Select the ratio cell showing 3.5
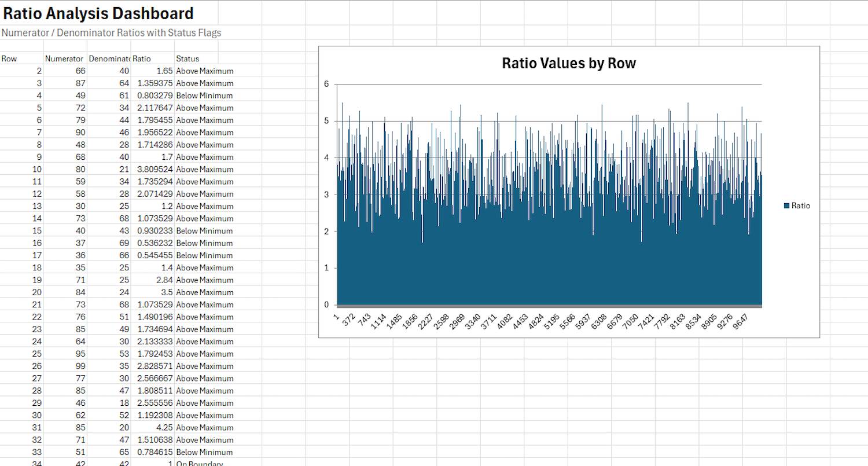 [x=153, y=292]
